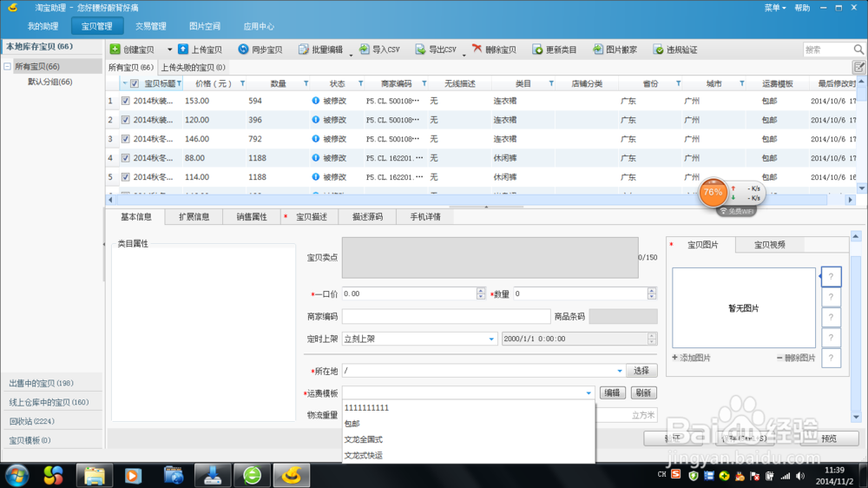The image size is (868, 488).
Task: Switch to the 扩展信息 tab
Action: click(194, 216)
